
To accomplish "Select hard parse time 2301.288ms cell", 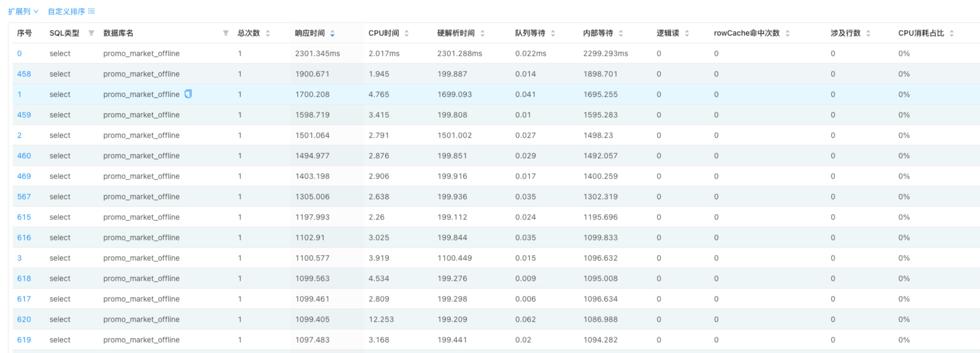I will click(x=460, y=53).
